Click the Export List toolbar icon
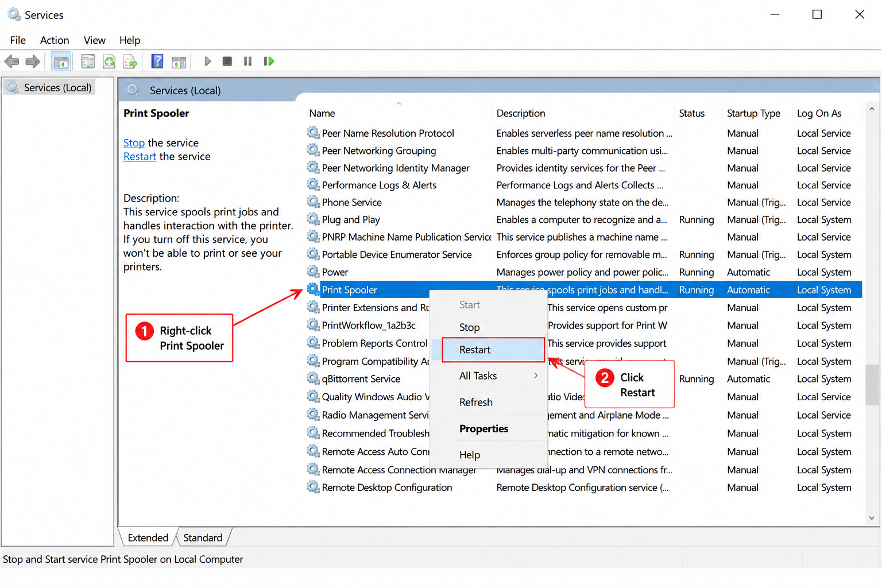The width and height of the screenshot is (882, 588). pos(130,61)
